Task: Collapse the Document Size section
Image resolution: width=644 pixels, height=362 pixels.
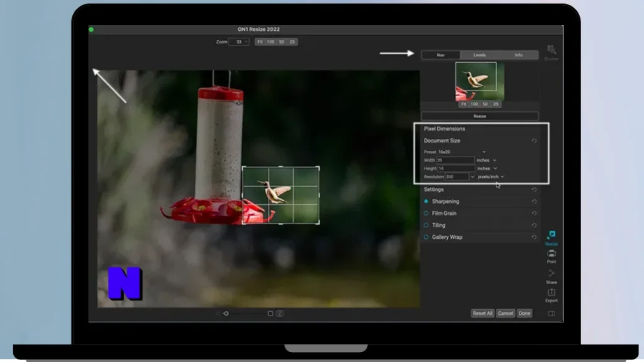Action: click(x=442, y=141)
